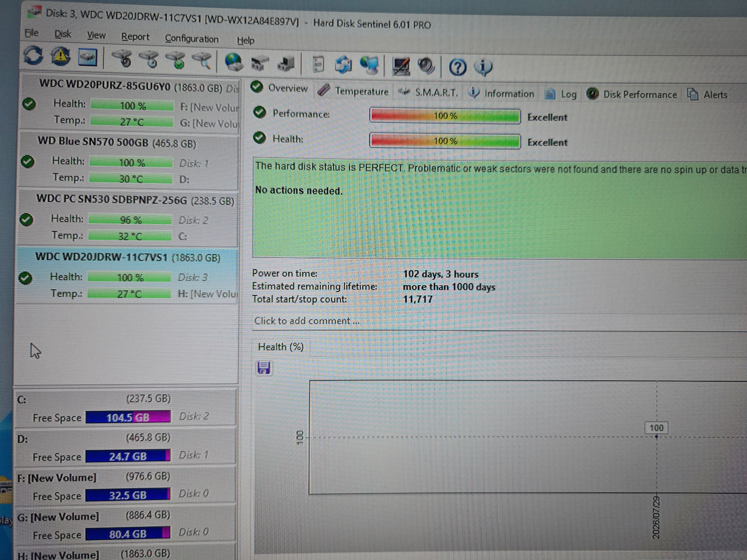Screen dimensions: 747x560
Task: Click the green check icon beside WD Blue SN570 health
Action: click(x=28, y=161)
